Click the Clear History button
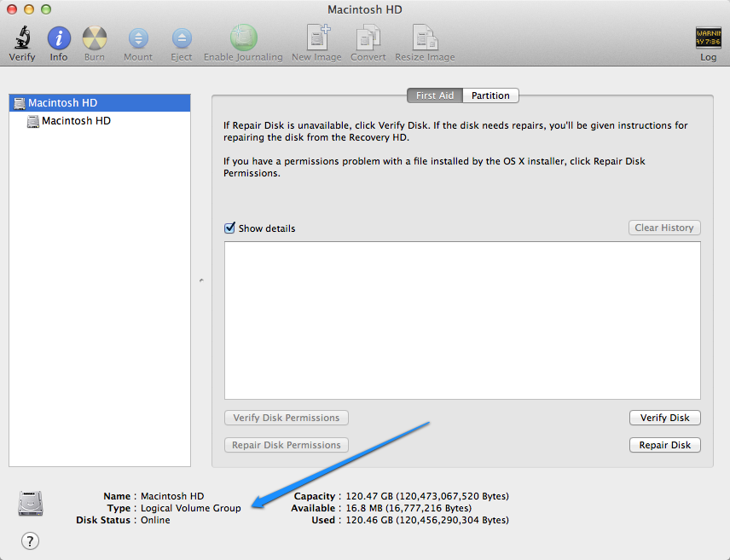This screenshot has height=560, width=730. coord(664,228)
